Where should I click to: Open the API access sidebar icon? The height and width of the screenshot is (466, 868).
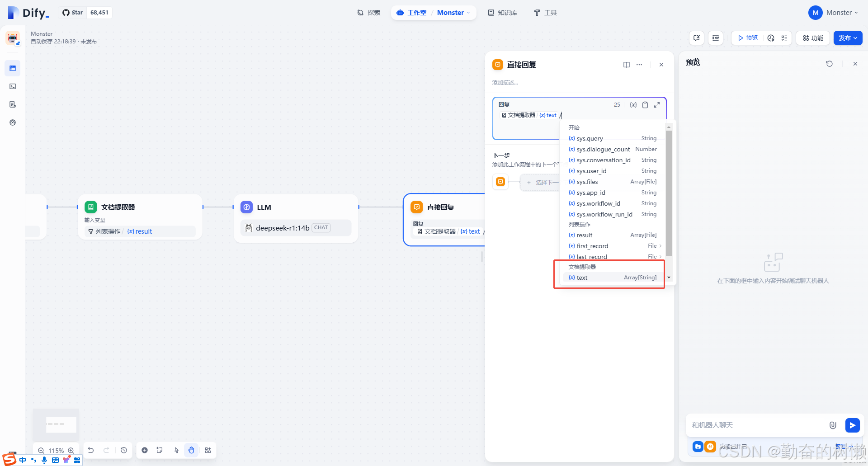13,86
